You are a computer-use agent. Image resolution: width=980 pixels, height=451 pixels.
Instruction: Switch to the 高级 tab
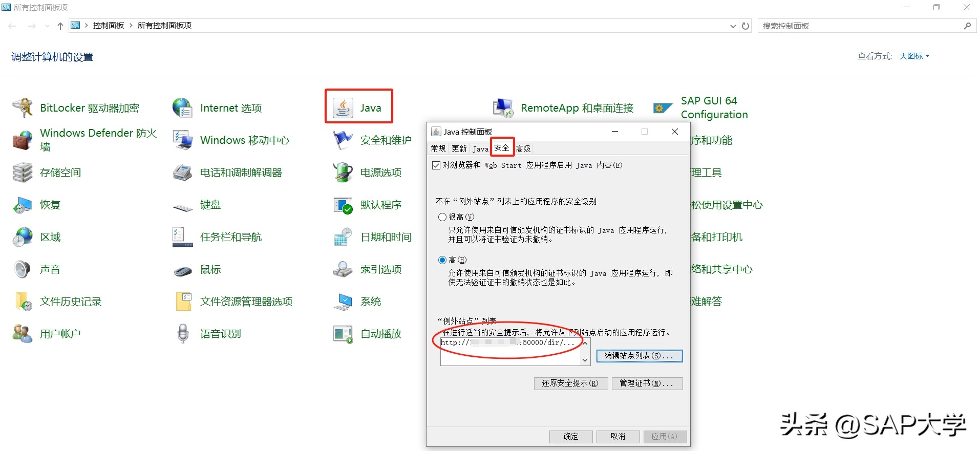(523, 148)
